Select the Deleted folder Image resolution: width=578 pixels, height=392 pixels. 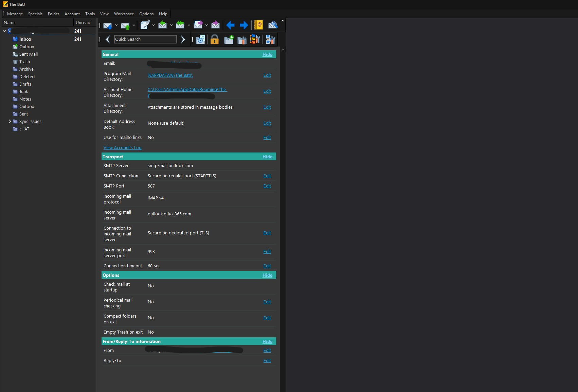27,76
